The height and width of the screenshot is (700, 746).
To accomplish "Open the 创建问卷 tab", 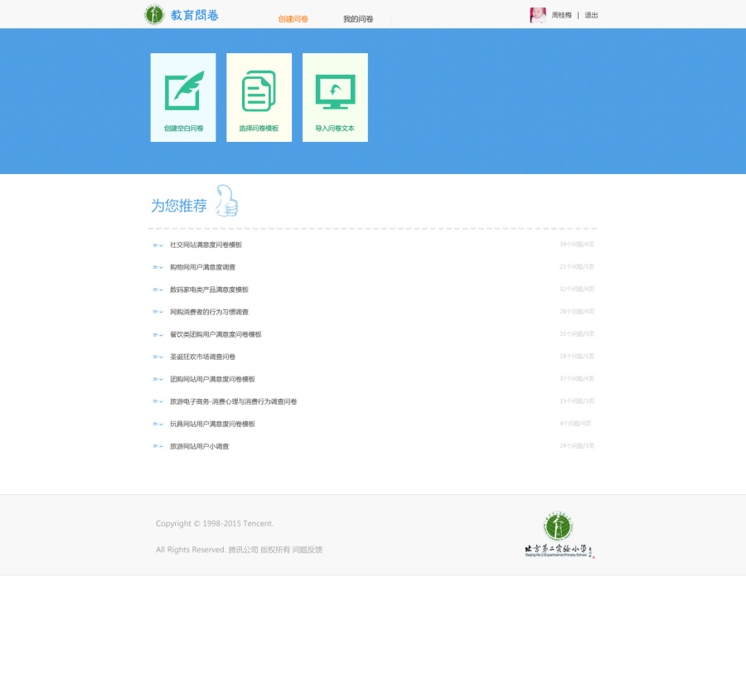I will point(293,19).
